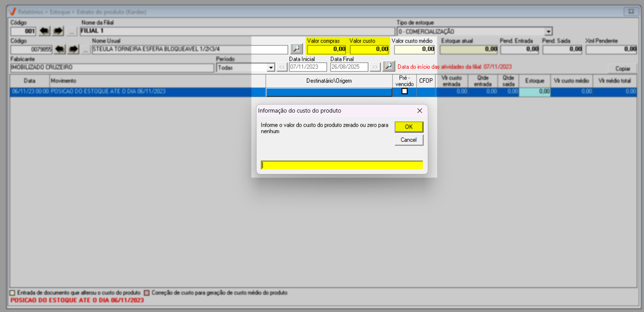Click the Data Inicial date field
Screen dimensions: 644x312
click(x=308, y=67)
